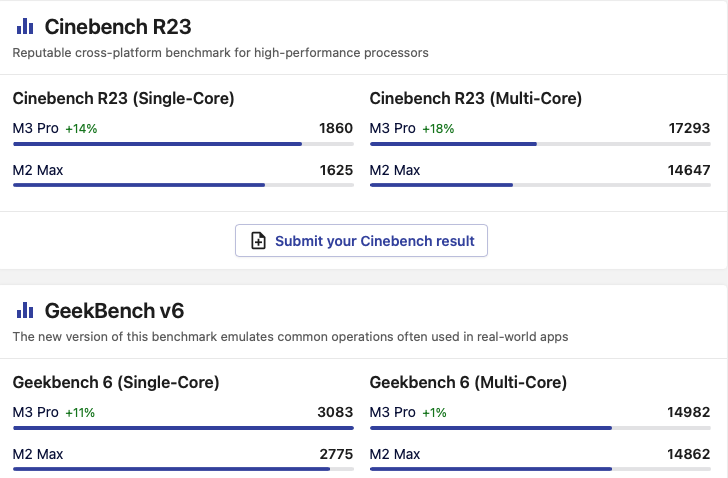This screenshot has width=728, height=478.
Task: Click the Cinebench R23 section heading
Action: coord(117,27)
